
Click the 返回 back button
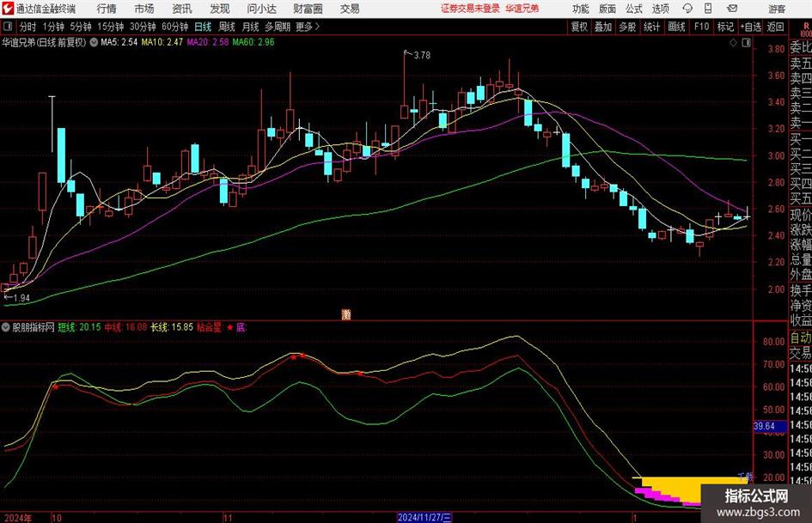775,27
